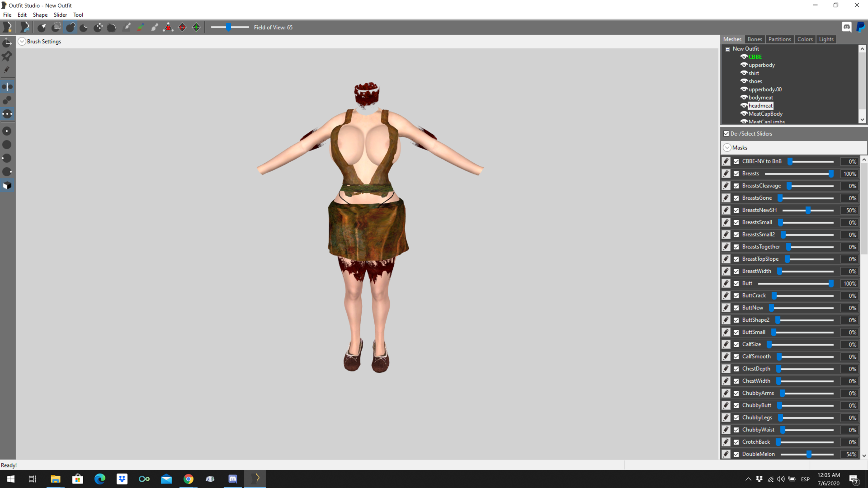Select the Deflate brush tool
This screenshot has width=868, height=488.
click(84, 28)
